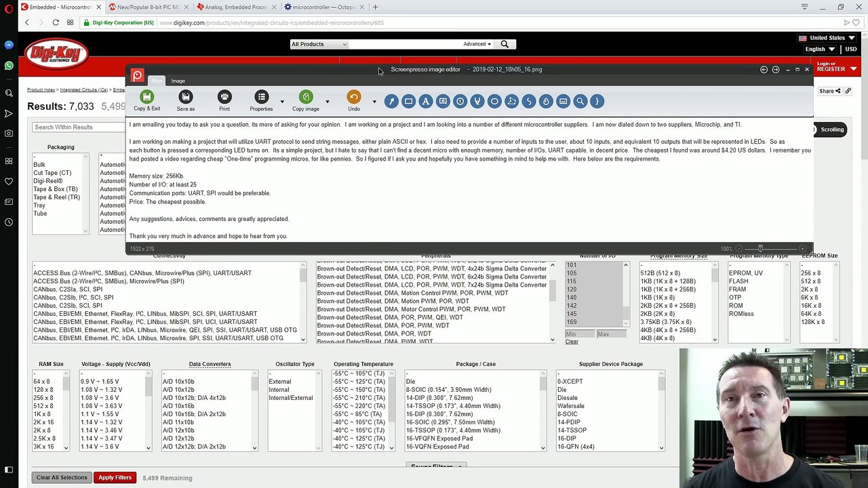Viewport: 868px width, 488px height.
Task: Activate the blur droplet tool
Action: click(x=546, y=101)
